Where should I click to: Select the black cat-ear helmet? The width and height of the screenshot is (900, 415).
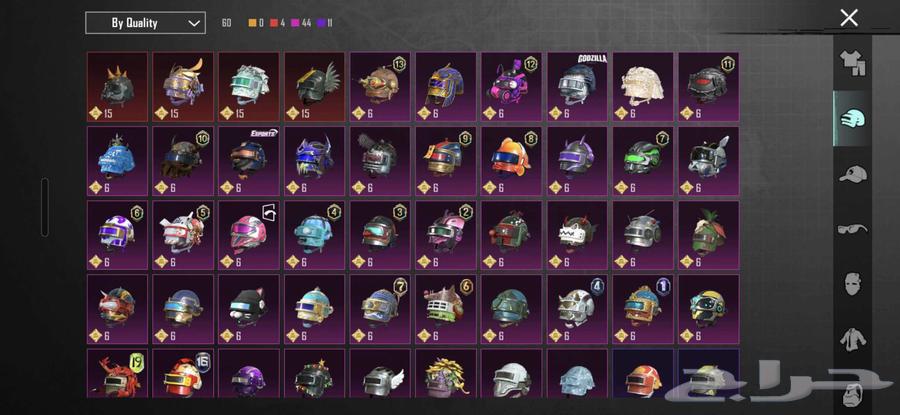[249, 309]
